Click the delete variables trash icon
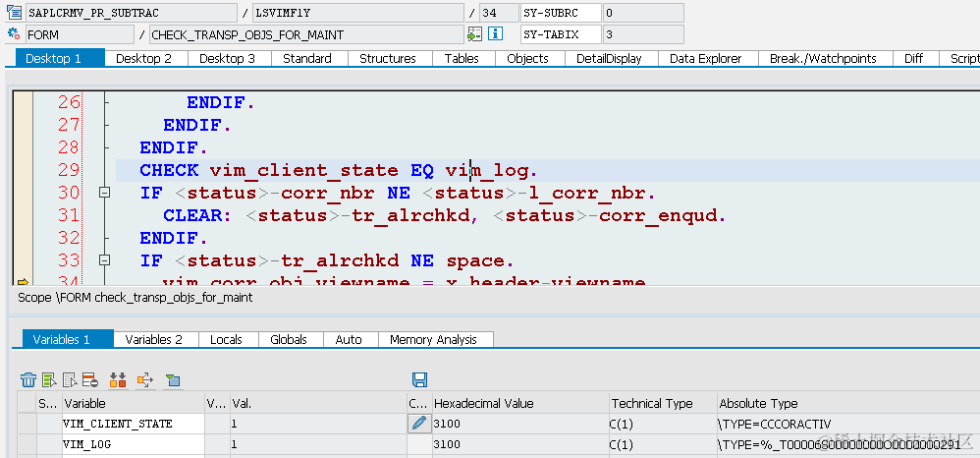 [28, 379]
